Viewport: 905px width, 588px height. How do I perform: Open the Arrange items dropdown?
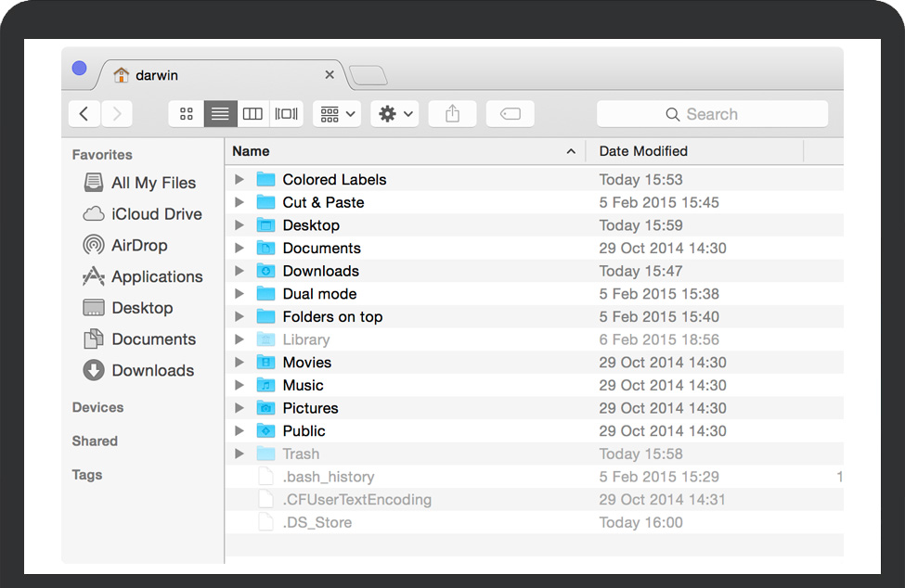[x=337, y=114]
